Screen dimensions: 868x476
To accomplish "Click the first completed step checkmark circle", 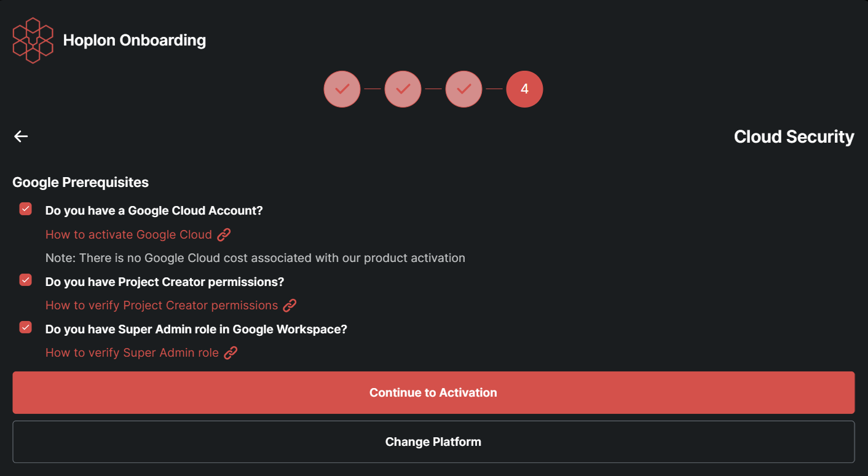I will 342,89.
